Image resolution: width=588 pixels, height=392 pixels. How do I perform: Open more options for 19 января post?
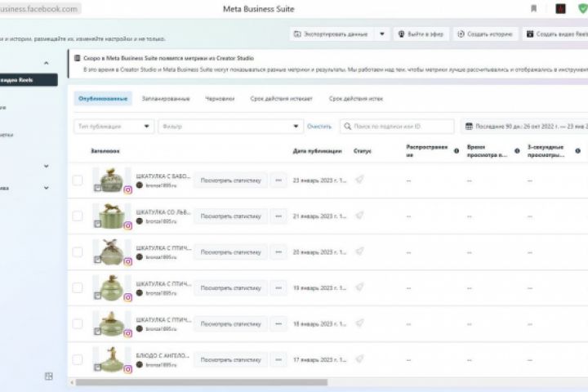pos(278,288)
